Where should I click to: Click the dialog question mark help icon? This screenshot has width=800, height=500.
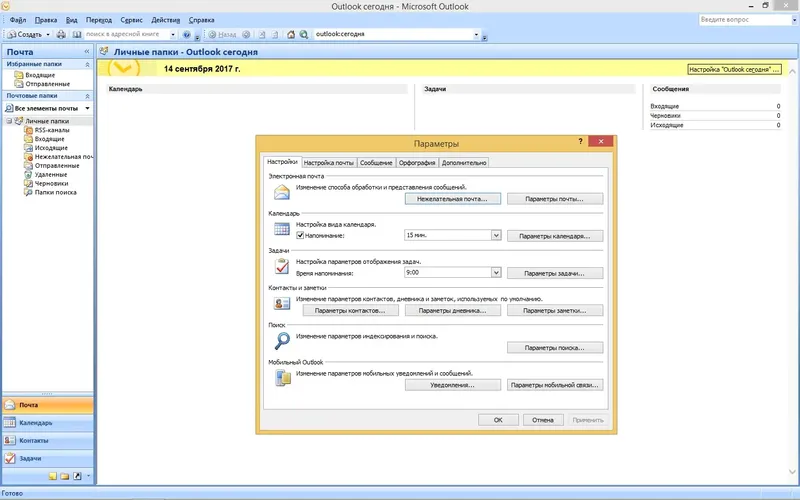(580, 141)
